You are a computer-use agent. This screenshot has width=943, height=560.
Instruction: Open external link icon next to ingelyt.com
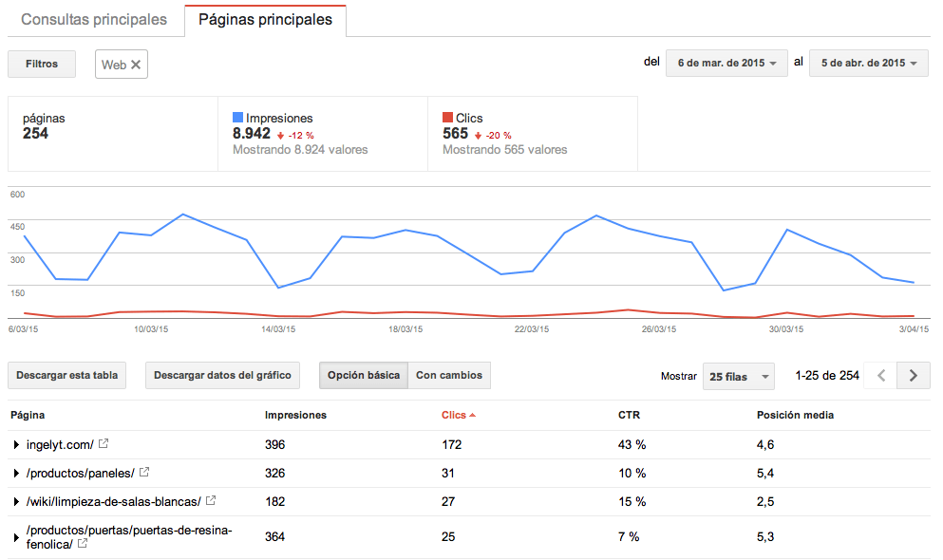pyautogui.click(x=104, y=444)
